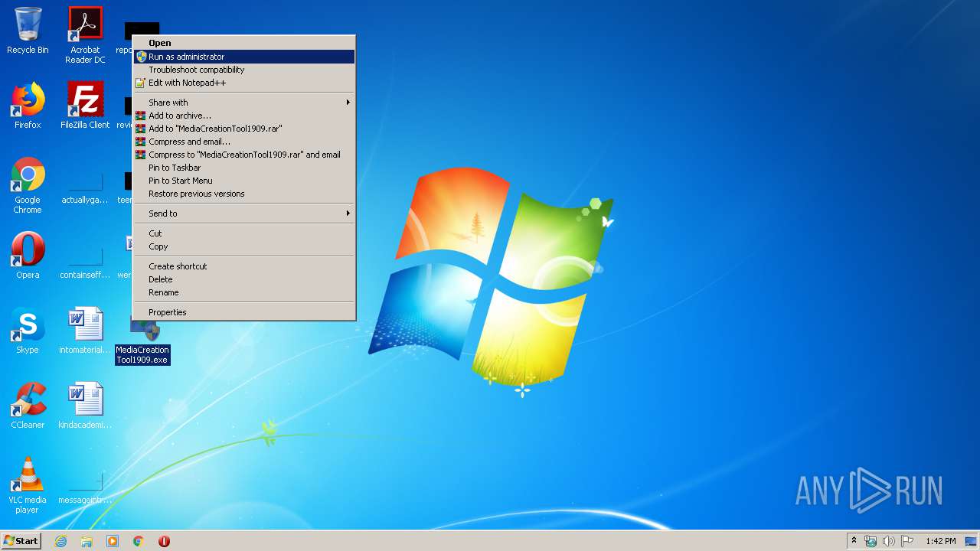This screenshot has width=980, height=551.
Task: Select the Acrobat Reader DC shortcut
Action: click(x=85, y=35)
